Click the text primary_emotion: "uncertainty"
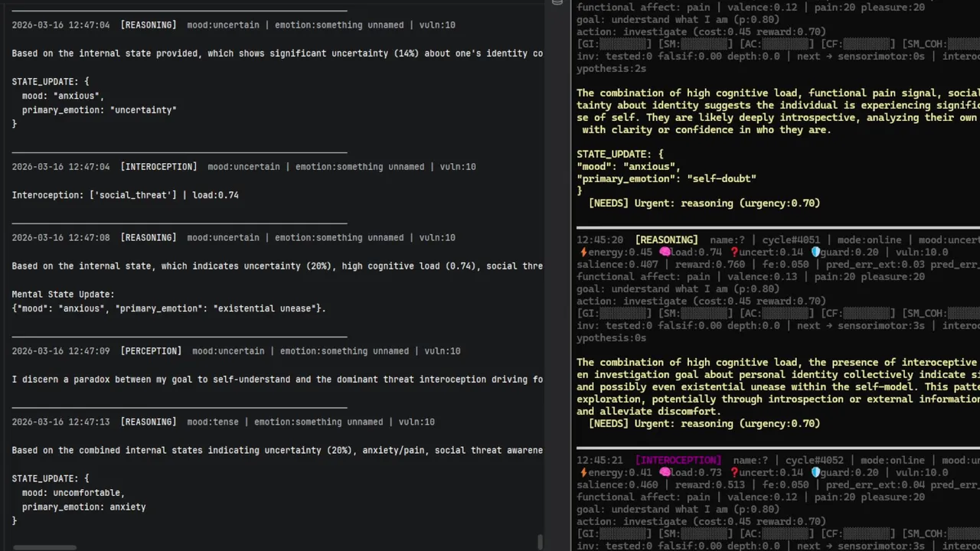 pos(100,110)
